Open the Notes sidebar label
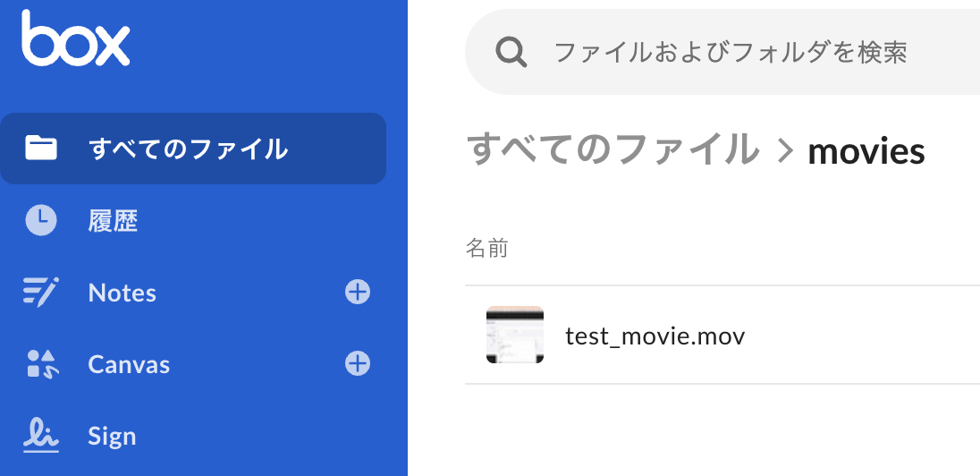This screenshot has height=476, width=980. tap(122, 293)
